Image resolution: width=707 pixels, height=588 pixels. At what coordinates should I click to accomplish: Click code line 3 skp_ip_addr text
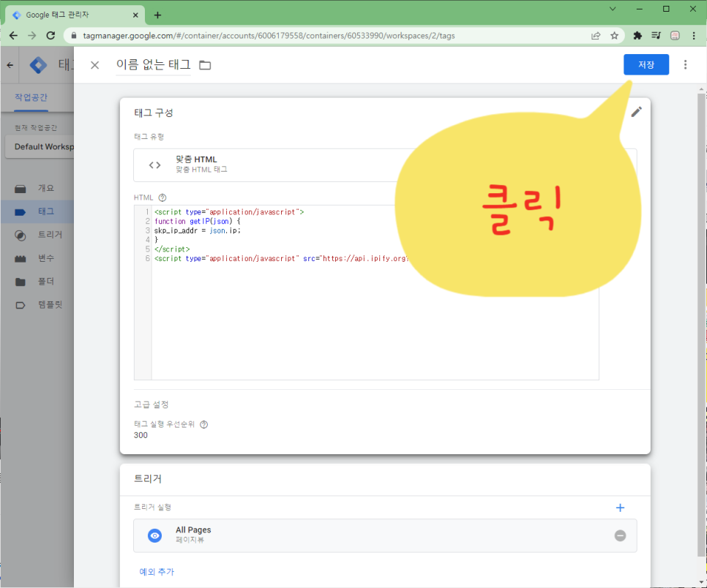[x=198, y=230]
